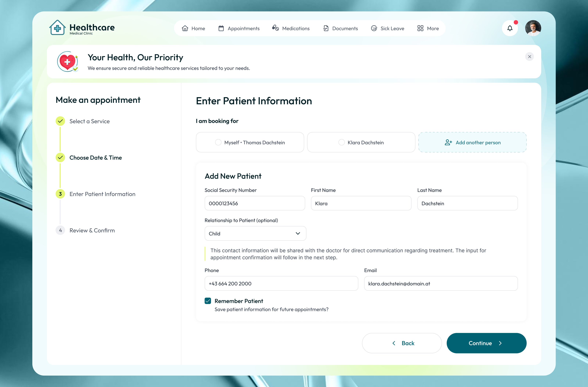Open the Relationship to Patient dropdown

pyautogui.click(x=255, y=233)
